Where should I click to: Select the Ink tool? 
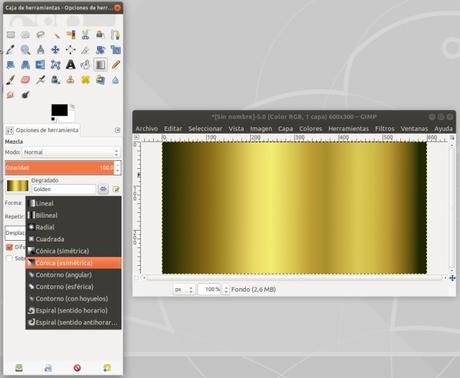coord(56,80)
